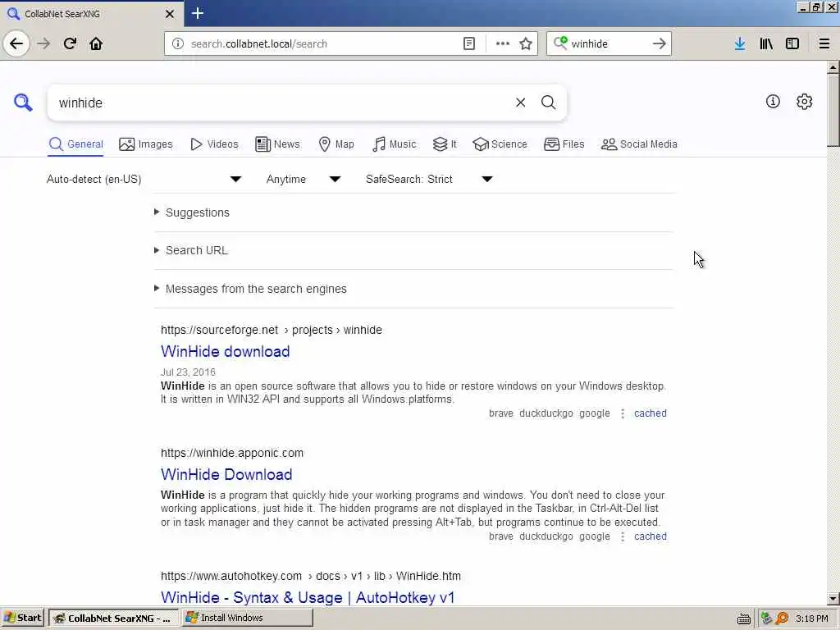The width and height of the screenshot is (840, 630).
Task: Bookmark this page with the star icon
Action: (x=526, y=43)
